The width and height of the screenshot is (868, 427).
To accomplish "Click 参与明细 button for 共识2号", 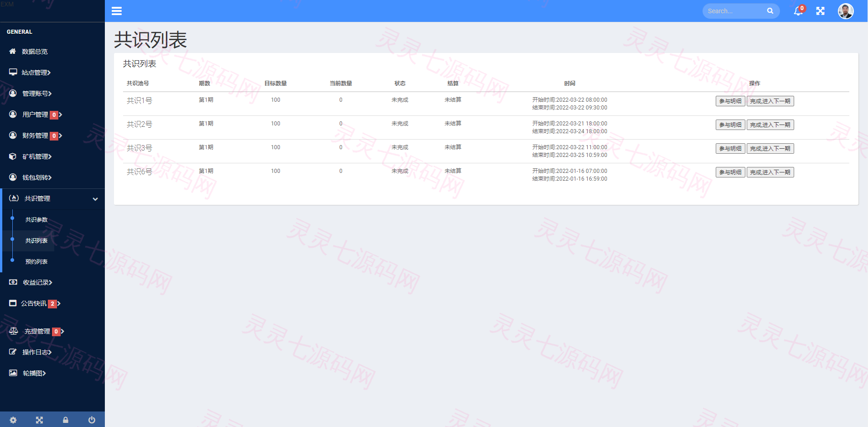I will (x=730, y=125).
